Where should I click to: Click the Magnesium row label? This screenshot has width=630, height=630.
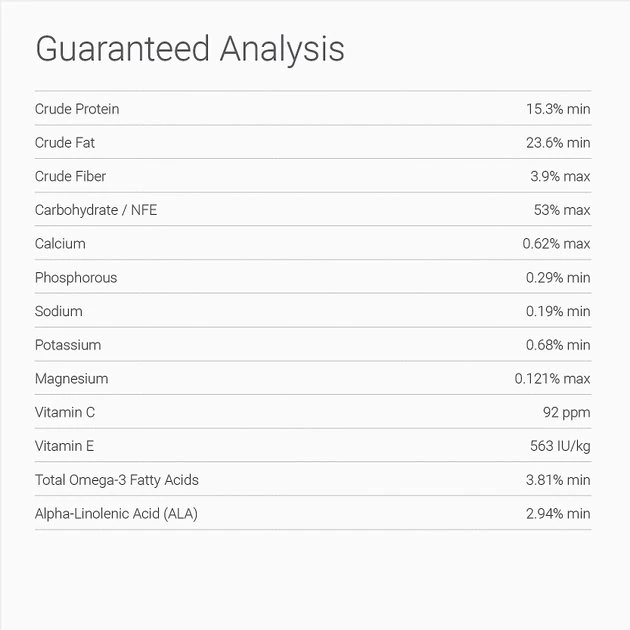pyautogui.click(x=71, y=379)
